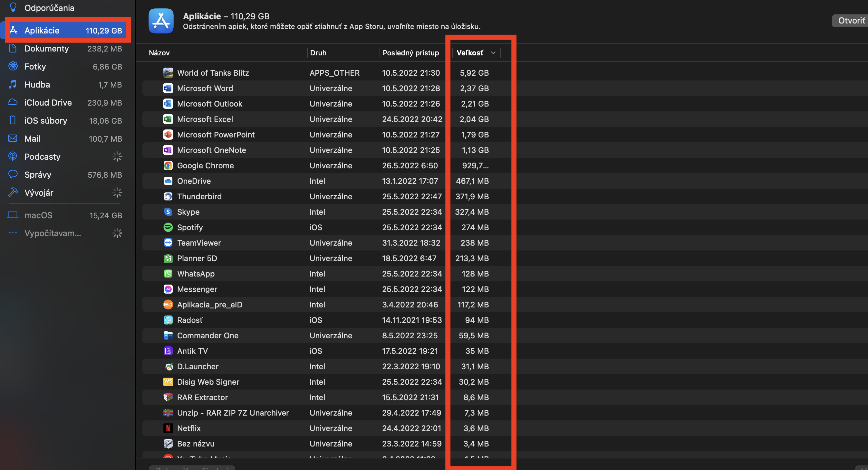Select the Spotify app icon

pos(168,227)
